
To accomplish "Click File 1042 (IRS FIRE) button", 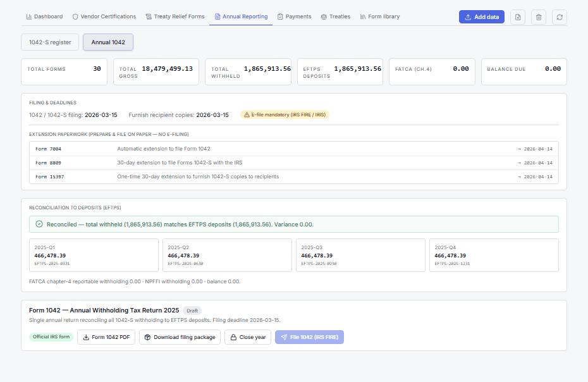I will click(x=309, y=337).
